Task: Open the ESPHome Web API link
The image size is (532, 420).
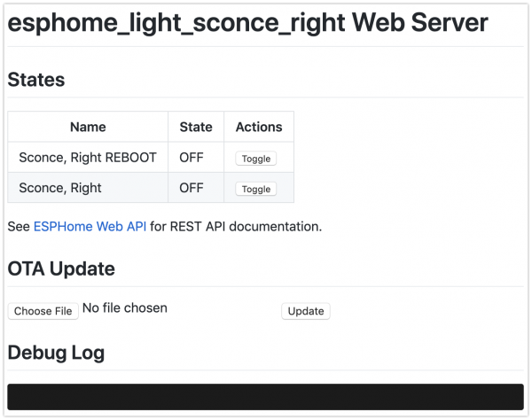Action: [x=90, y=227]
